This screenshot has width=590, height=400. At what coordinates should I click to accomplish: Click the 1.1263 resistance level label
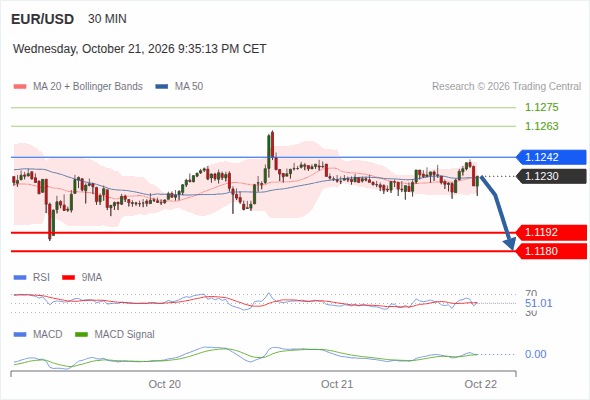pyautogui.click(x=541, y=126)
